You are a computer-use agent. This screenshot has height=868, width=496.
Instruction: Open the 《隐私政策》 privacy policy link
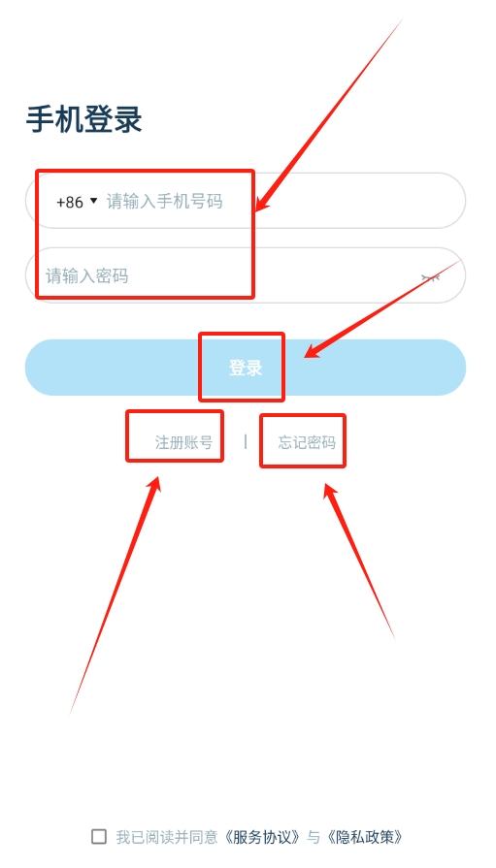[363, 837]
